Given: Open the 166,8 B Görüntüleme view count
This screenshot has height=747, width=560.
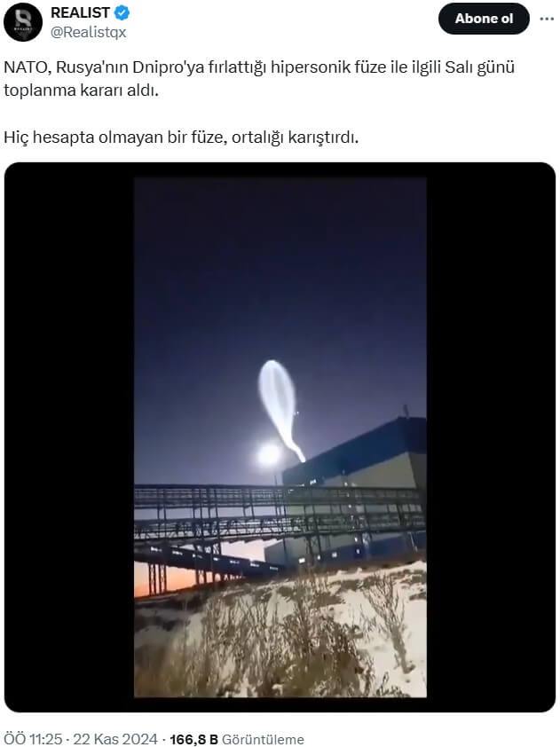Looking at the screenshot, I should click(x=237, y=739).
